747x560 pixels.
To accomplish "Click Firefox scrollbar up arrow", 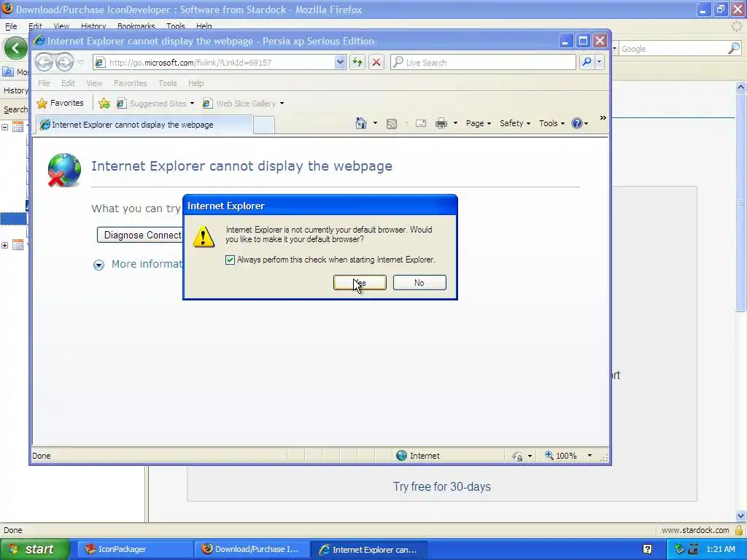I will [x=740, y=87].
